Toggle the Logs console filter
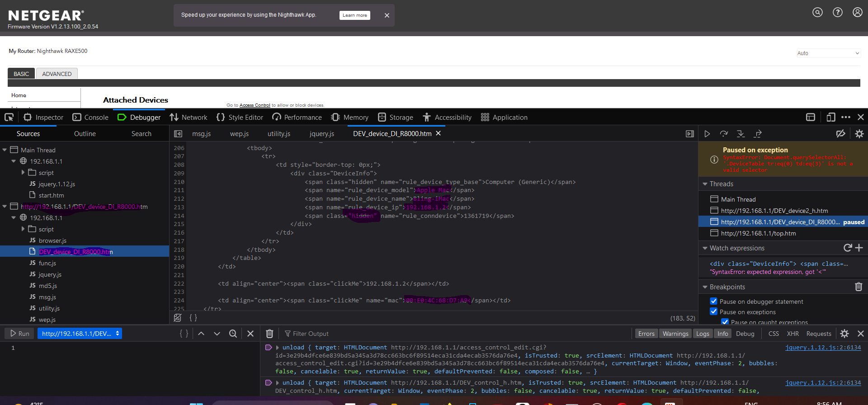 click(703, 334)
